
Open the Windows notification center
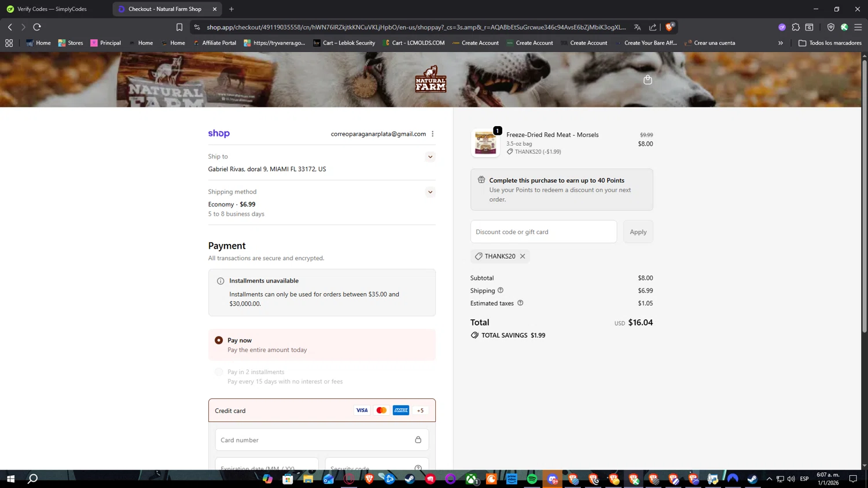pyautogui.click(x=853, y=479)
